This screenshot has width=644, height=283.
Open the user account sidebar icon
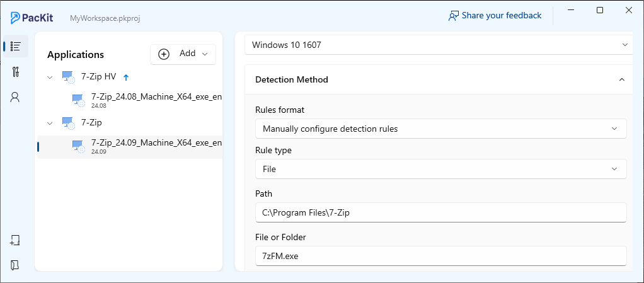(x=15, y=97)
